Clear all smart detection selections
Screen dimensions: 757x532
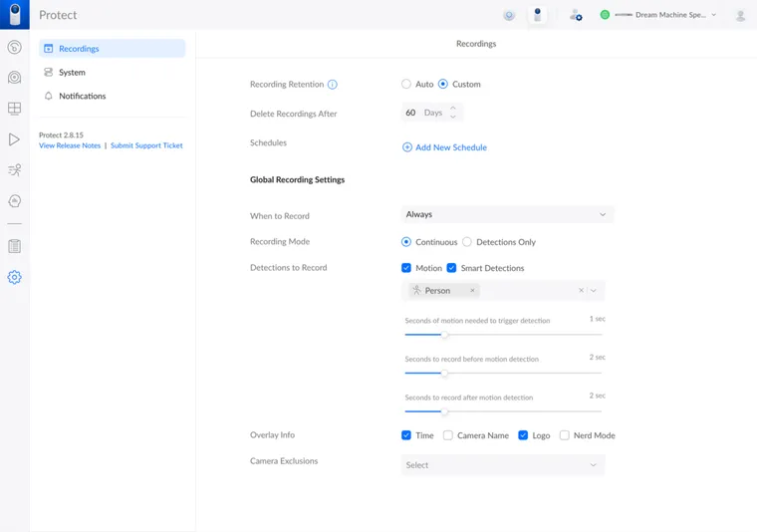(x=581, y=290)
